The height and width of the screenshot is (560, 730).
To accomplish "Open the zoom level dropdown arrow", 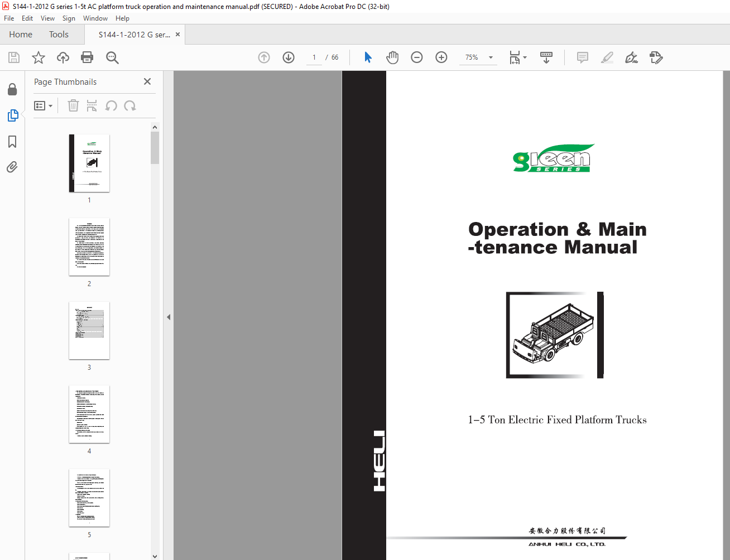I will [x=491, y=57].
